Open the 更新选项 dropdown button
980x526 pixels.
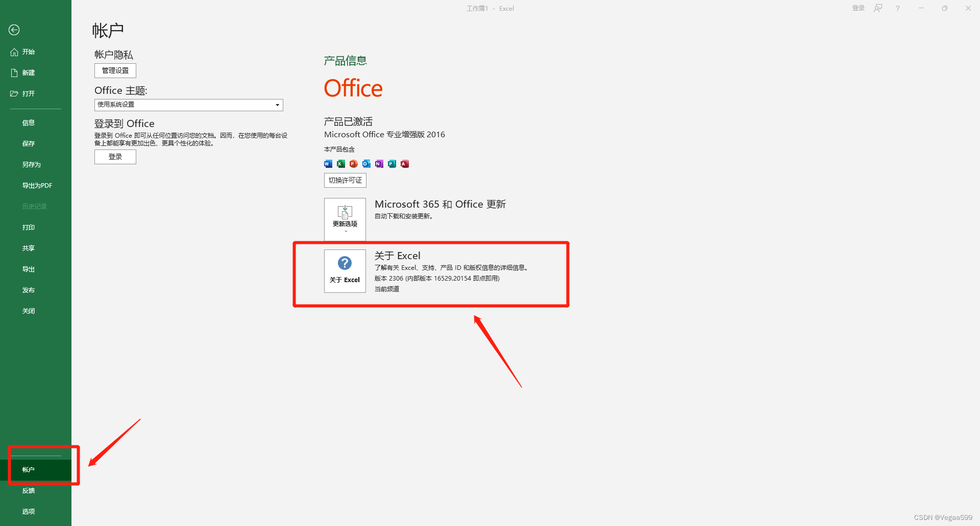345,219
